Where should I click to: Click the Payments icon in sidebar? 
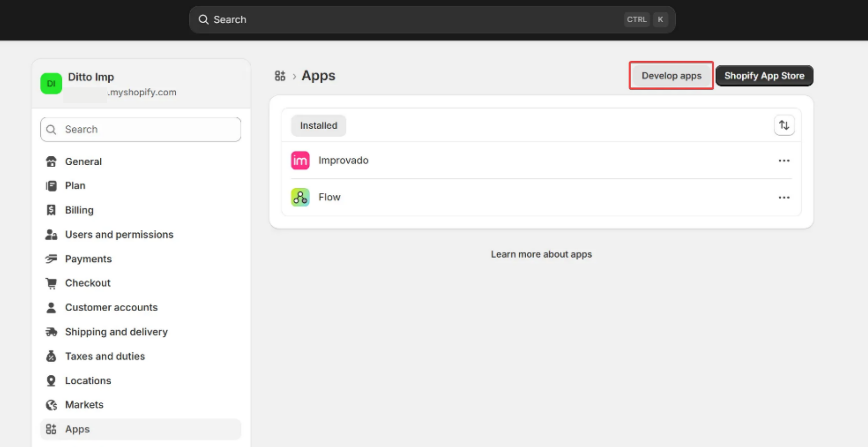tap(51, 259)
